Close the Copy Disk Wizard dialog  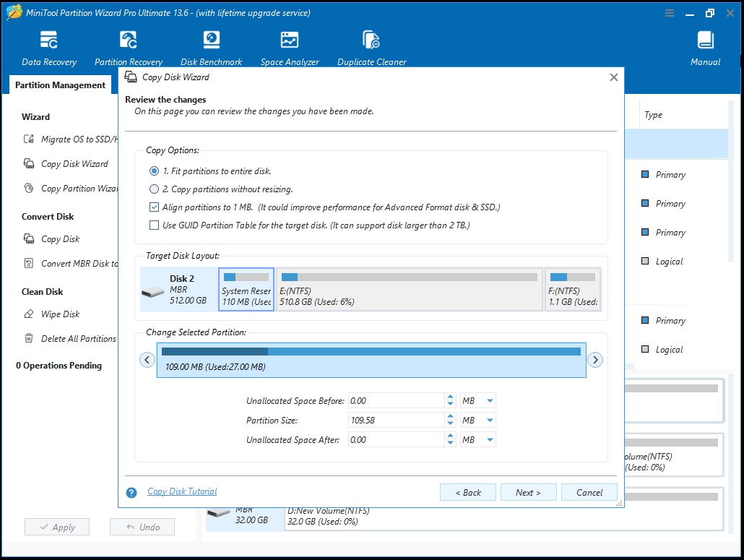click(x=613, y=77)
